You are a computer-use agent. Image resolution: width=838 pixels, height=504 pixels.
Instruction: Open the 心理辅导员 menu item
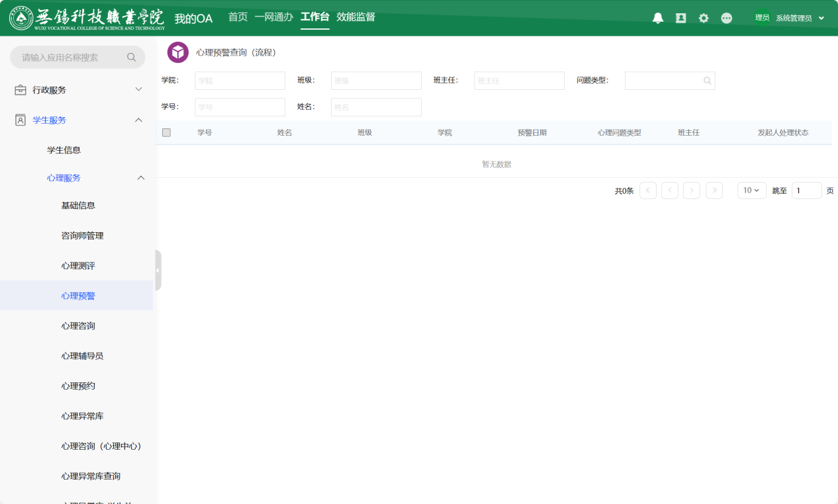click(82, 356)
